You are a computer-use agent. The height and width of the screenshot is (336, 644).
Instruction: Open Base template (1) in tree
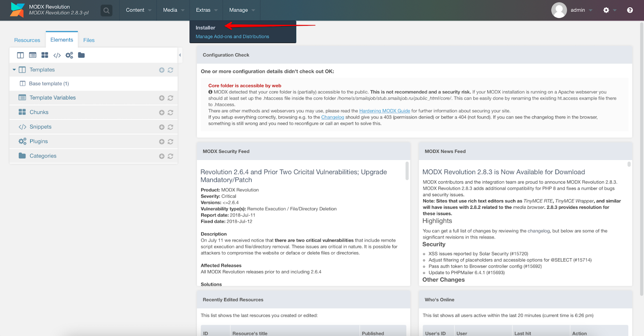click(49, 83)
